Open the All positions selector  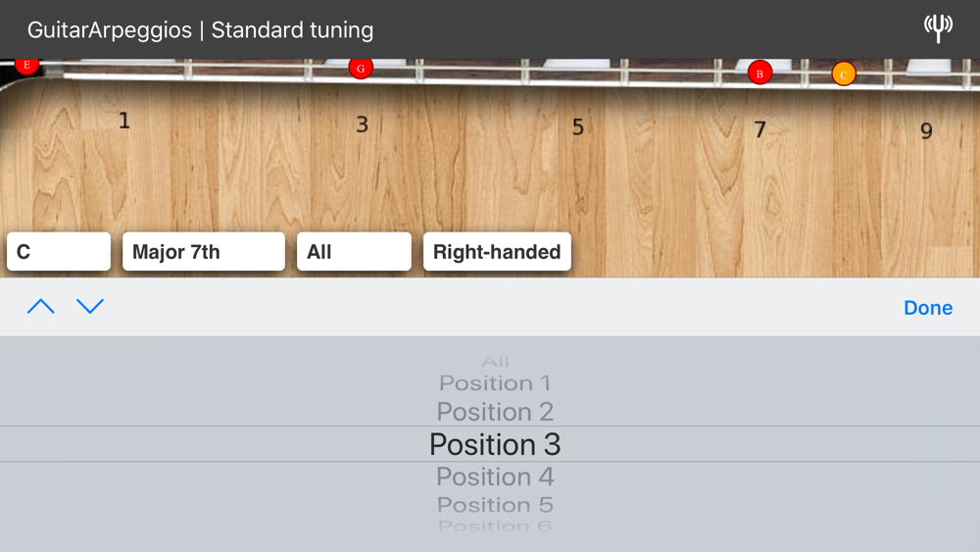[354, 251]
